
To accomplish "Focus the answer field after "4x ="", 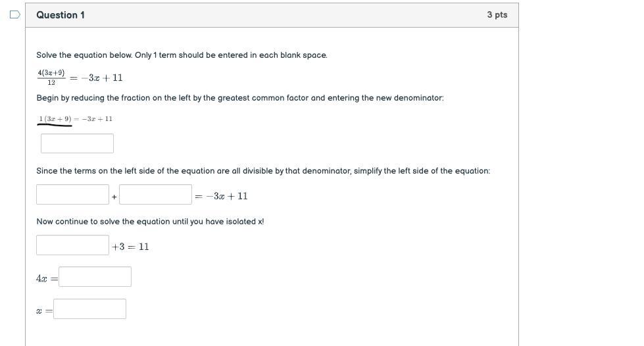I will [x=95, y=277].
